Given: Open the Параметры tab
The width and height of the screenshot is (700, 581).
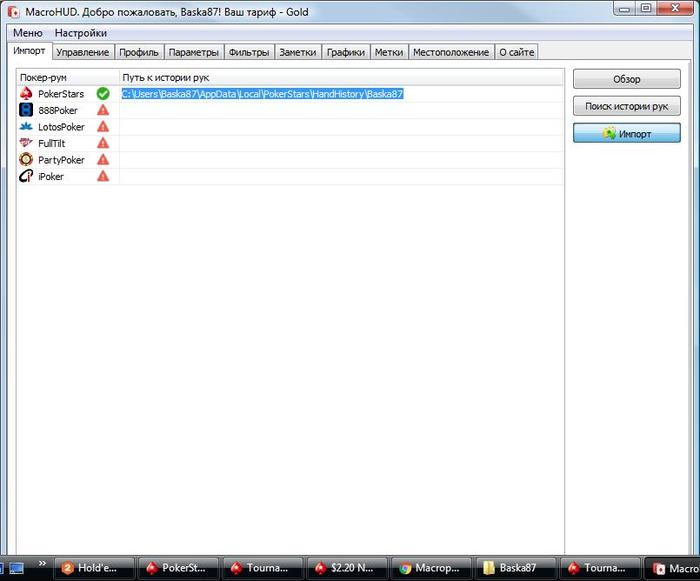Looking at the screenshot, I should (194, 52).
